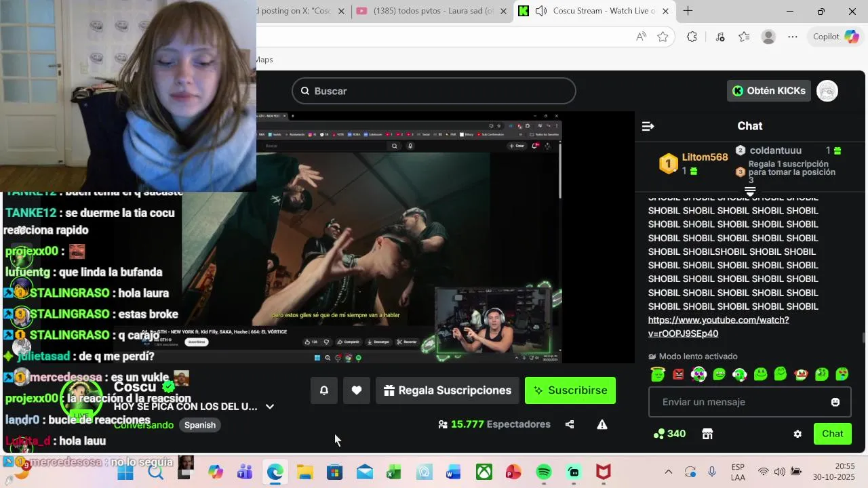Open the taskbar volume control
The height and width of the screenshot is (488, 868).
(x=780, y=472)
